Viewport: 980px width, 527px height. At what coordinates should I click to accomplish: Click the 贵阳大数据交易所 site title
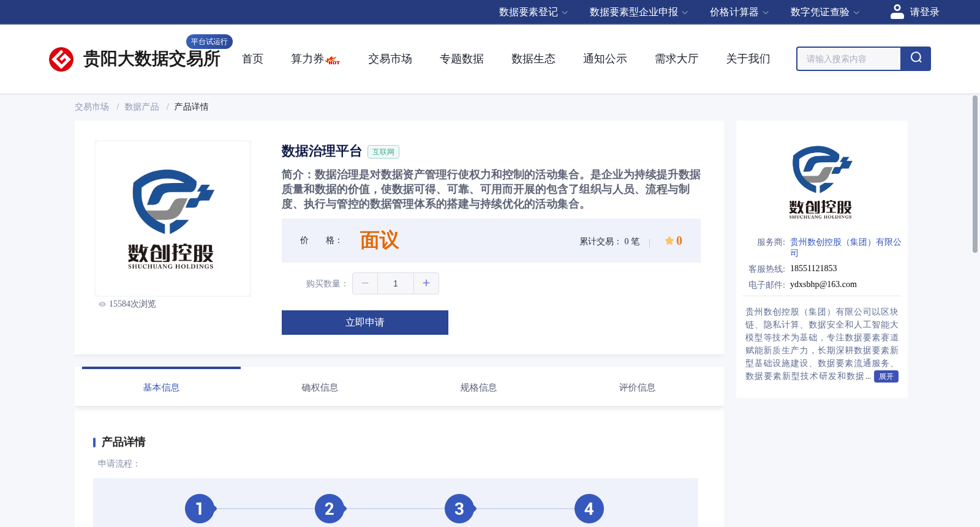[x=151, y=59]
